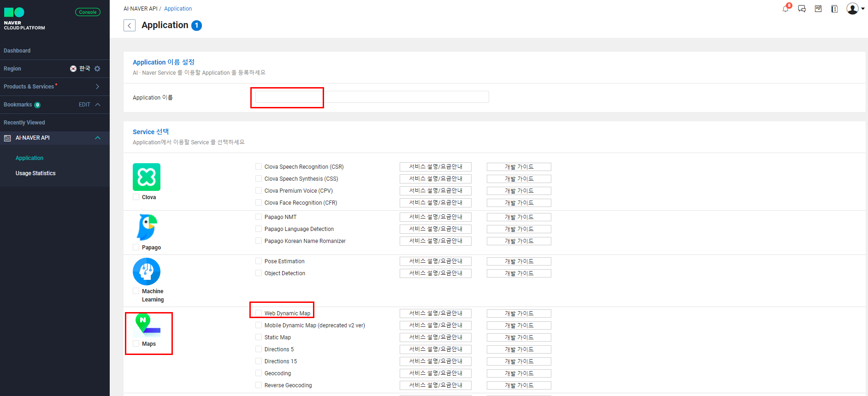The image size is (868, 396).
Task: Click the AI·NAVER API sidebar menu icon
Action: (7, 138)
